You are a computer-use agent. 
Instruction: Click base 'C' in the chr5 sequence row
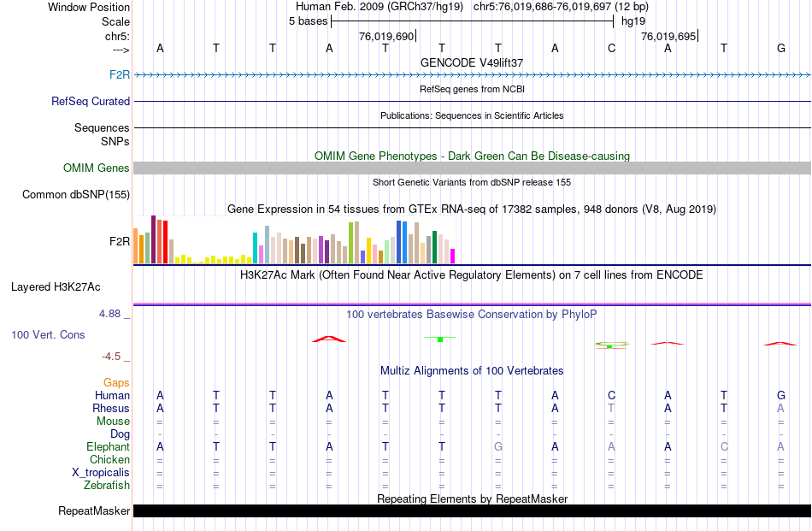point(612,48)
